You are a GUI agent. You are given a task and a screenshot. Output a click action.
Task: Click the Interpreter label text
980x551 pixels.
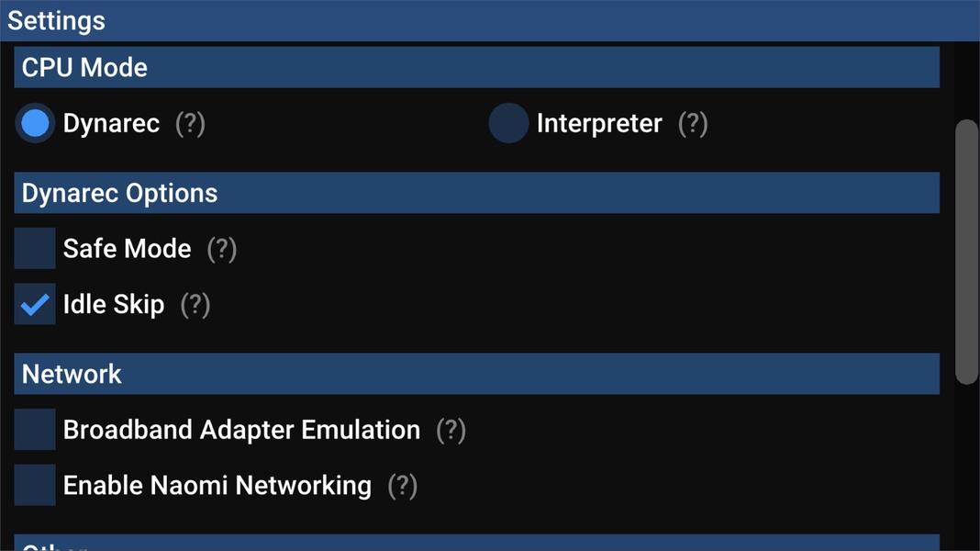pos(599,123)
